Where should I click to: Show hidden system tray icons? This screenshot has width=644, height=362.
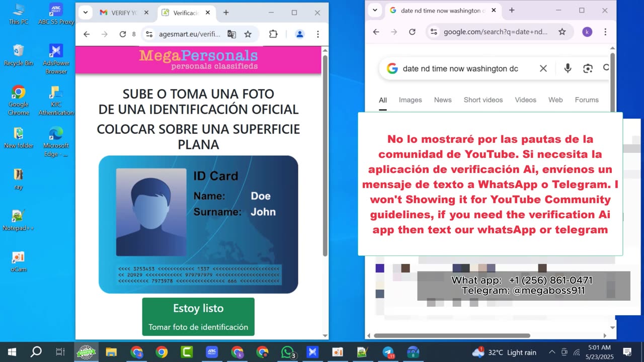(552, 352)
